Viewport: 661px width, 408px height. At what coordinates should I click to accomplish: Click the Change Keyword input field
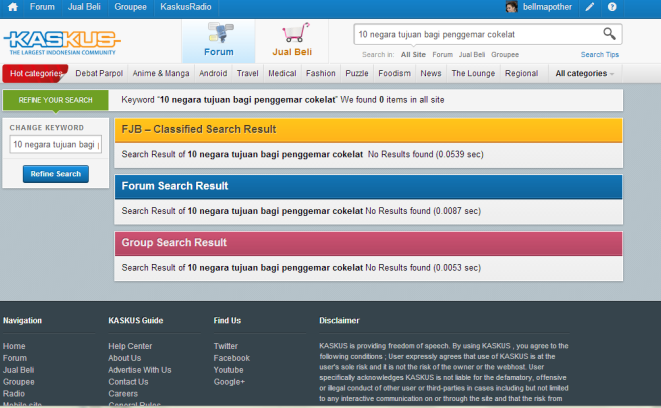click(x=56, y=145)
